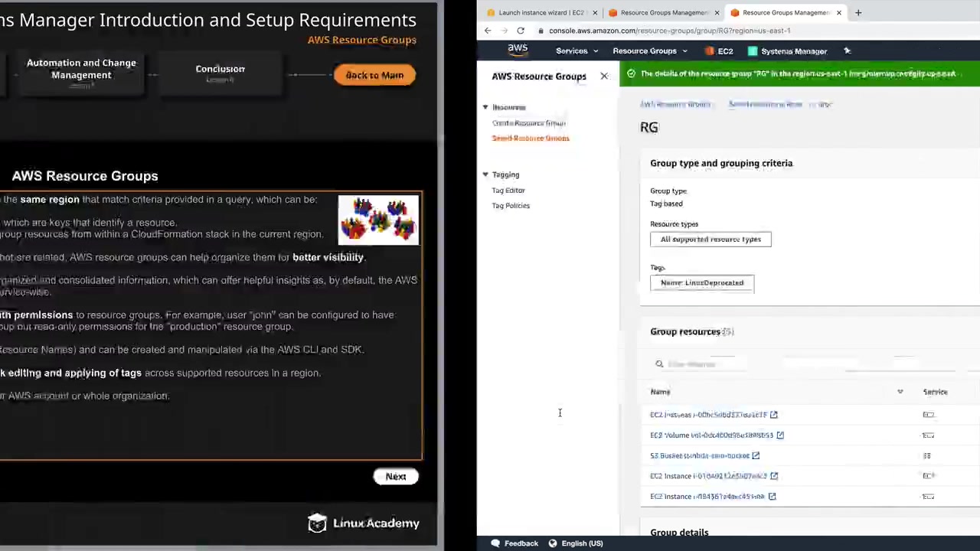Close the AWS Resource Groups sidebar

(604, 76)
